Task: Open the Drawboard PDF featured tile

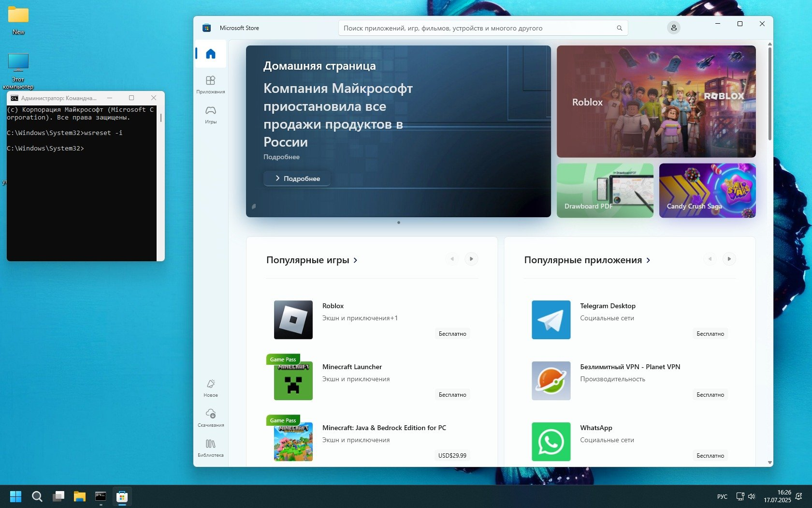Action: pos(605,191)
